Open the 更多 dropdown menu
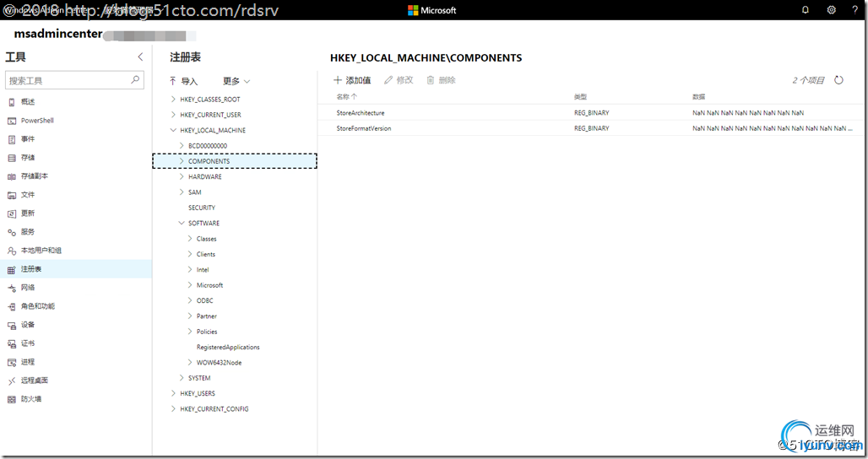The image size is (868, 459). point(236,81)
